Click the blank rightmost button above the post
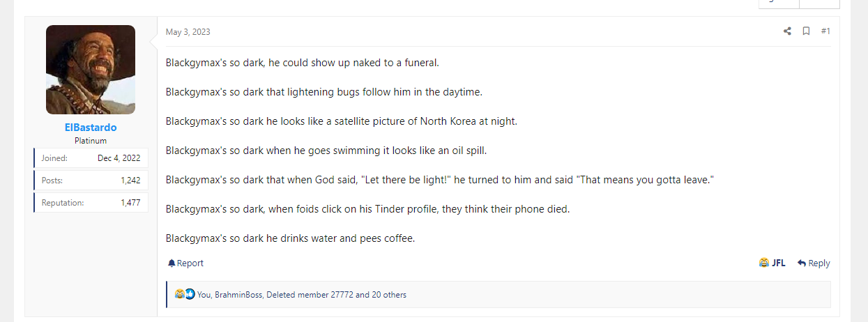The image size is (868, 322). click(x=819, y=3)
